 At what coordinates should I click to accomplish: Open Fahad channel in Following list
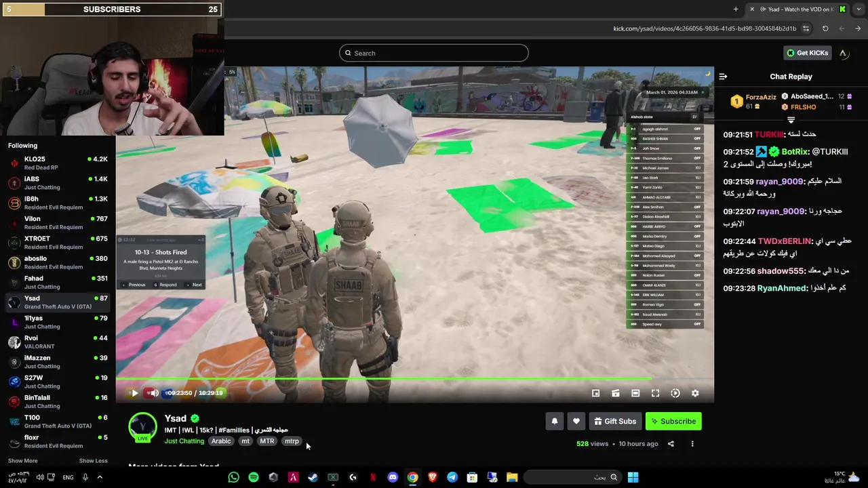point(58,283)
